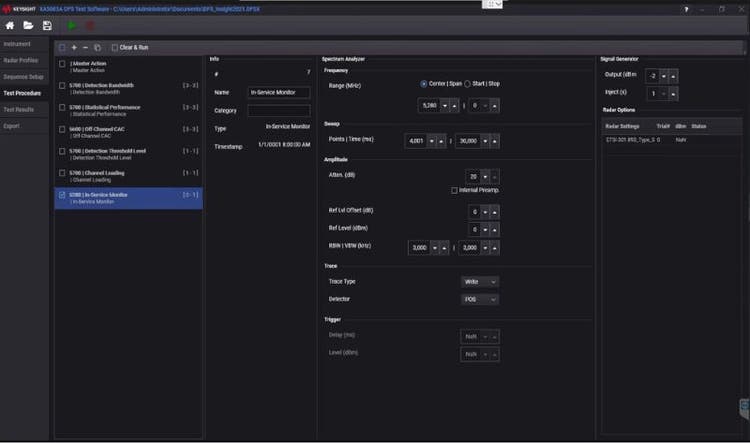Switch to the Radar Profiles tab
The height and width of the screenshot is (443, 750).
click(22, 60)
